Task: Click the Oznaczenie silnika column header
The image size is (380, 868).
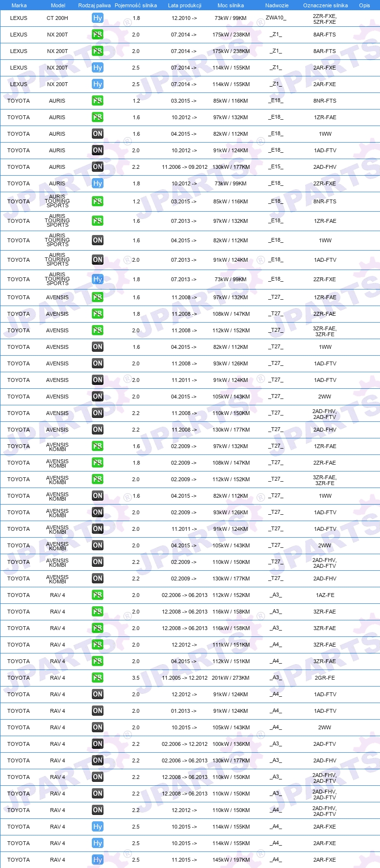Action: (326, 5)
